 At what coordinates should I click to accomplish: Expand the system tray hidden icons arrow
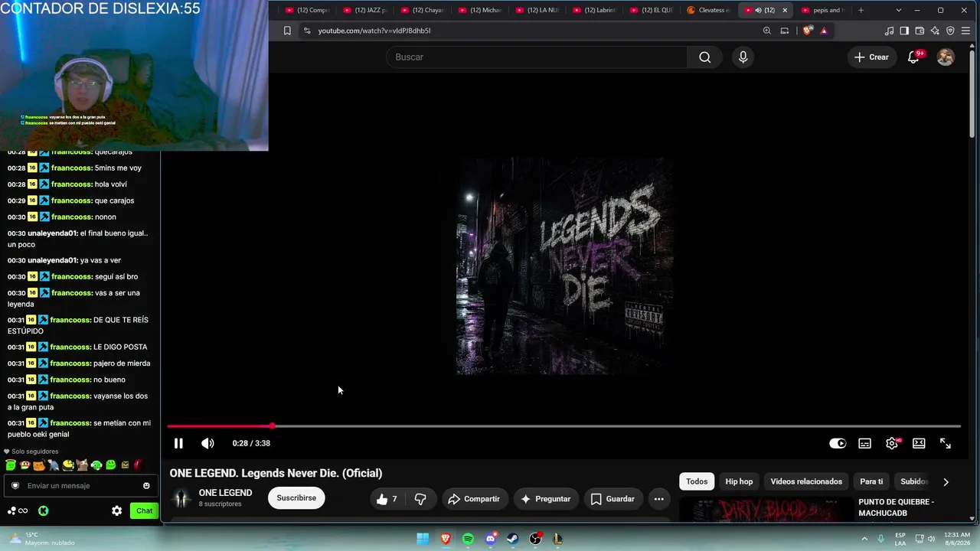[x=865, y=539]
